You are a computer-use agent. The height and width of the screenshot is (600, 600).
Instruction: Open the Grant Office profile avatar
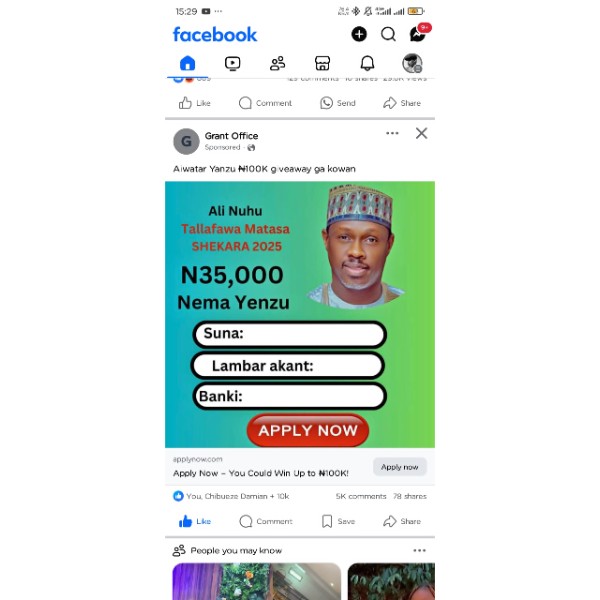[186, 141]
